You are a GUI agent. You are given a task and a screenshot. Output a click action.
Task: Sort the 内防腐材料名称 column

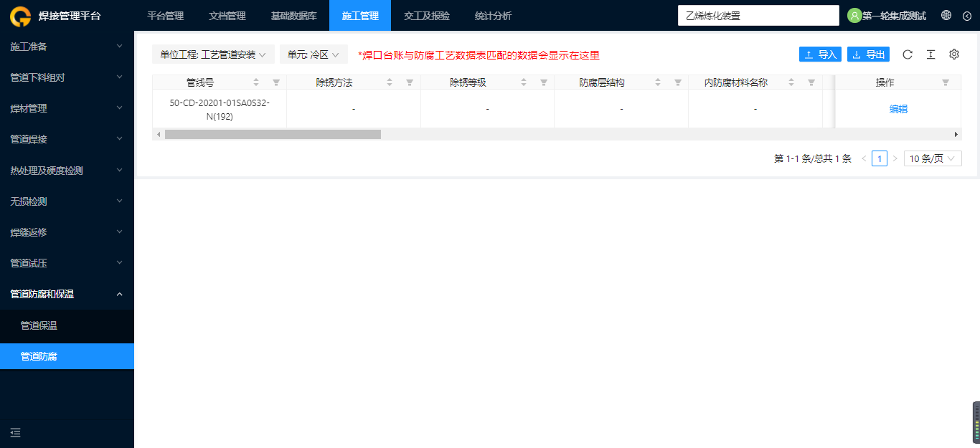point(791,82)
